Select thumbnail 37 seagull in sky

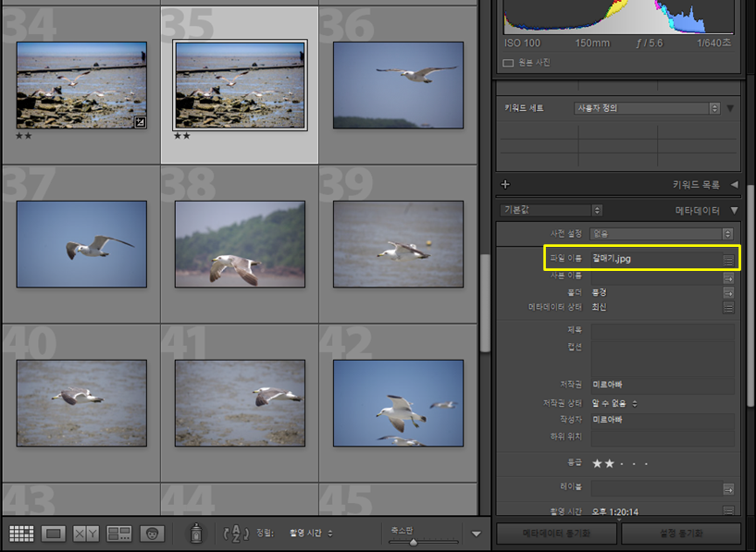tap(81, 244)
